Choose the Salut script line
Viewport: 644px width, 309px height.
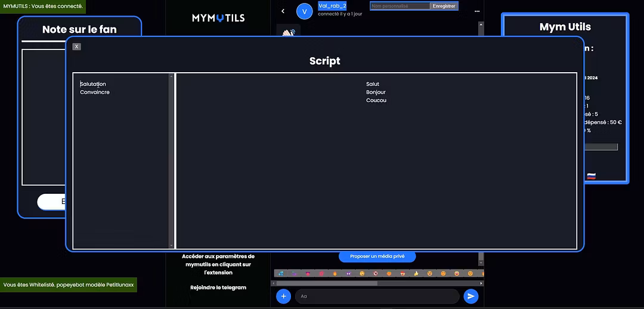click(x=373, y=84)
